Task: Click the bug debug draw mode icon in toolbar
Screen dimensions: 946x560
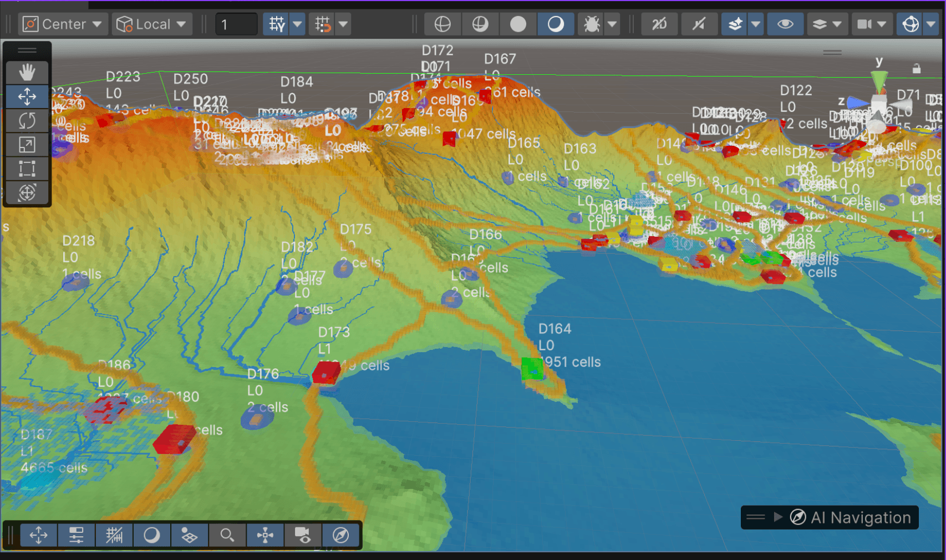Action: tap(593, 24)
